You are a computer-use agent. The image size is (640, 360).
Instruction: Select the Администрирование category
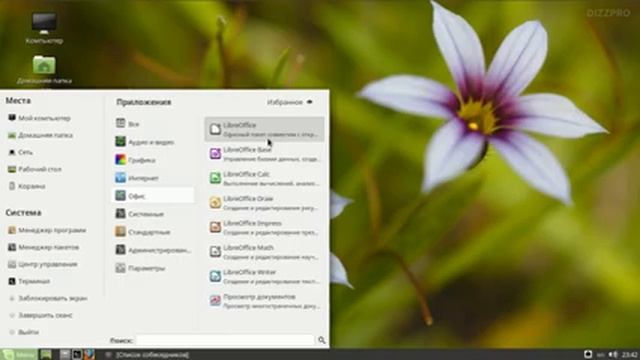pyautogui.click(x=153, y=250)
